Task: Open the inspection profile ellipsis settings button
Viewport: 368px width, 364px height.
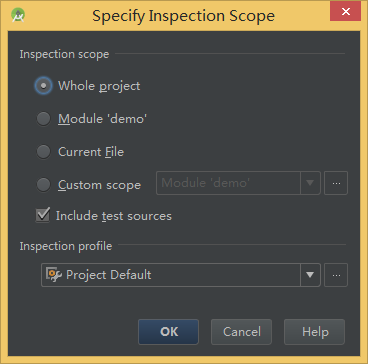Action: 336,275
